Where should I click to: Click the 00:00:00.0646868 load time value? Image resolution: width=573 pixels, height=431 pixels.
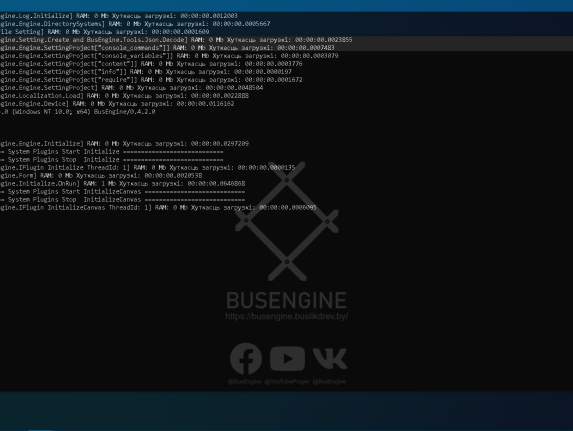(216, 184)
